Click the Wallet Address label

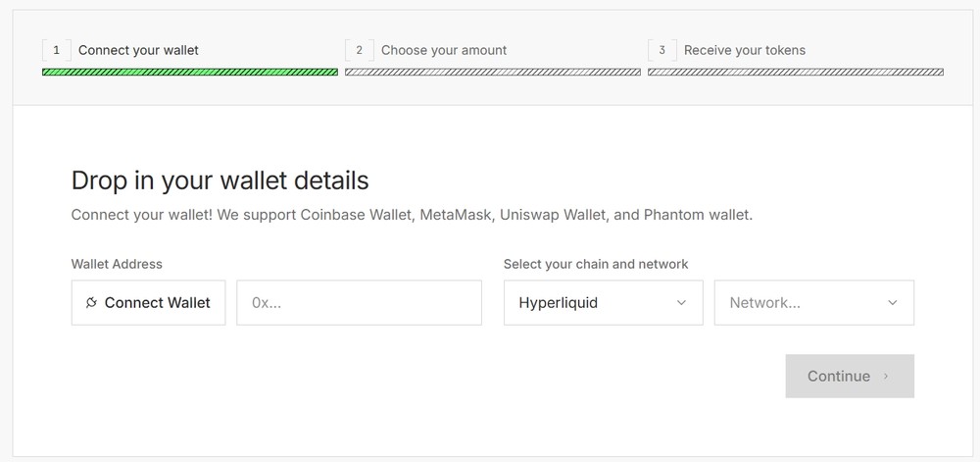(117, 264)
